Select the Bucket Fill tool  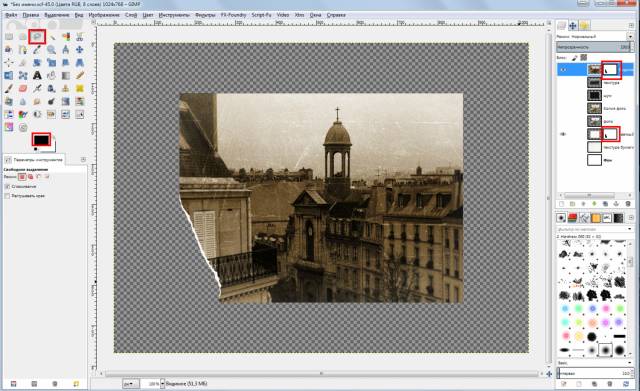[x=51, y=76]
